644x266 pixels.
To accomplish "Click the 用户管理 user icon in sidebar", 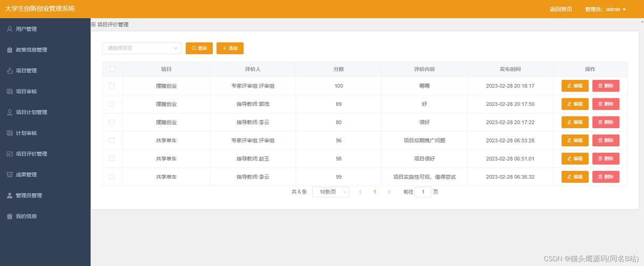I will tap(10, 29).
